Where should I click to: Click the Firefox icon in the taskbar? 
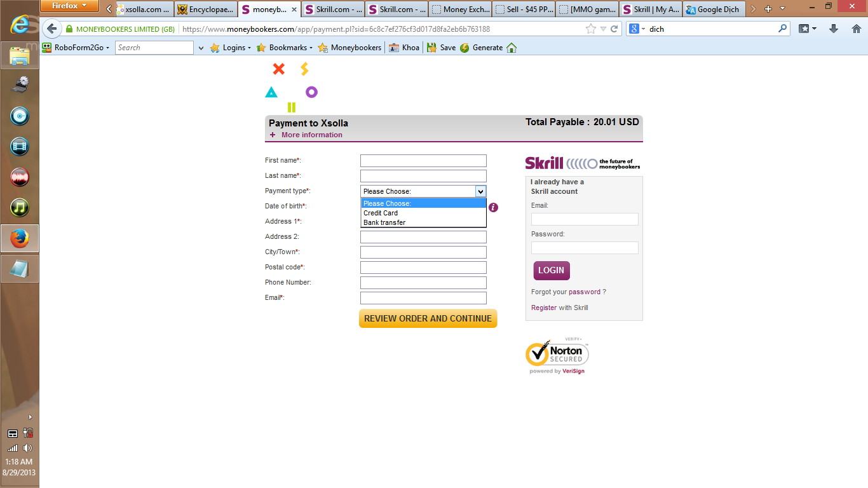pos(20,238)
